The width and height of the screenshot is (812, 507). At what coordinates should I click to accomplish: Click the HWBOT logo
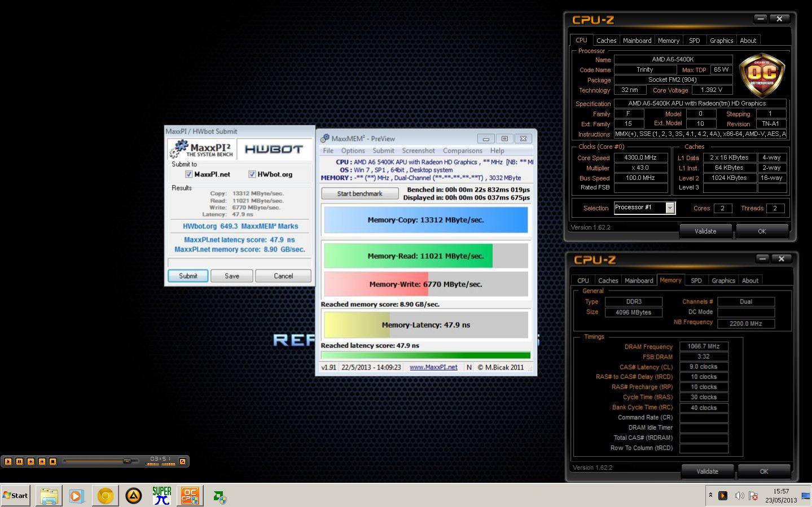(x=274, y=149)
